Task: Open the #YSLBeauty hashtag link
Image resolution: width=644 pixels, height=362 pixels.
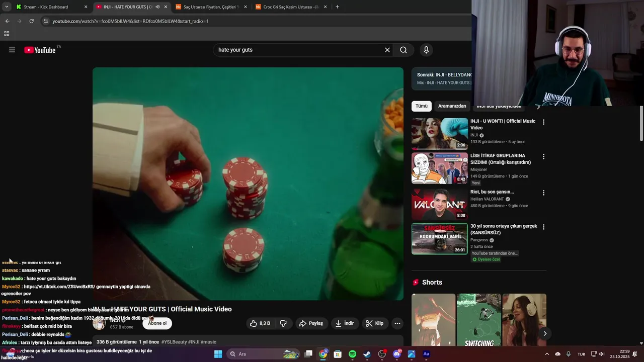Action: [x=174, y=342]
